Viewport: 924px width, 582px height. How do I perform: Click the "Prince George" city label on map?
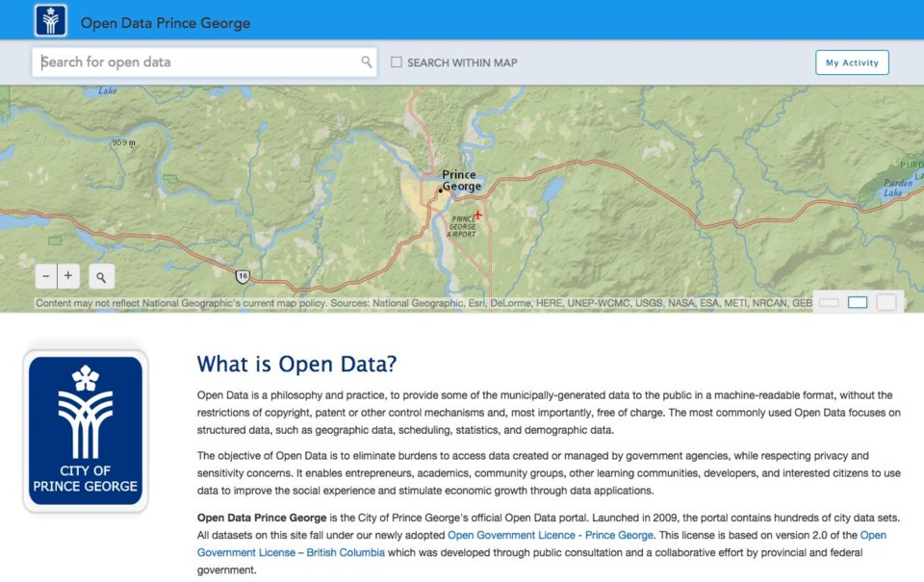pos(461,180)
